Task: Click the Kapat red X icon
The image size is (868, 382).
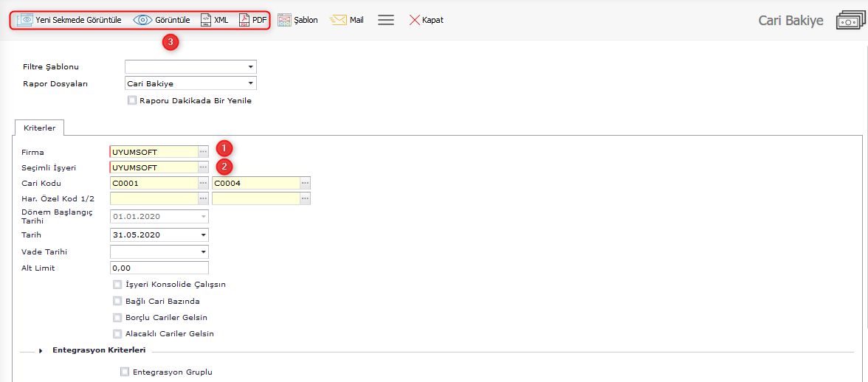Action: 415,20
